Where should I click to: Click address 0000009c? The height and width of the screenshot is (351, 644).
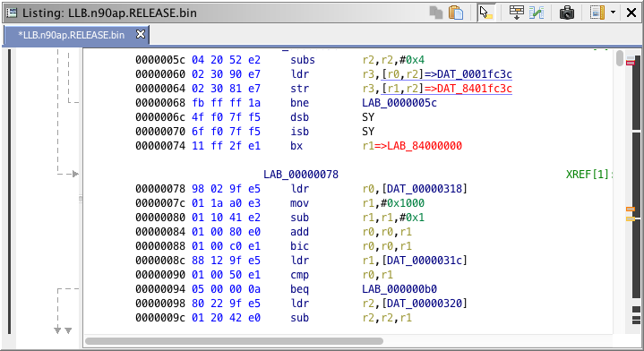[x=160, y=318]
